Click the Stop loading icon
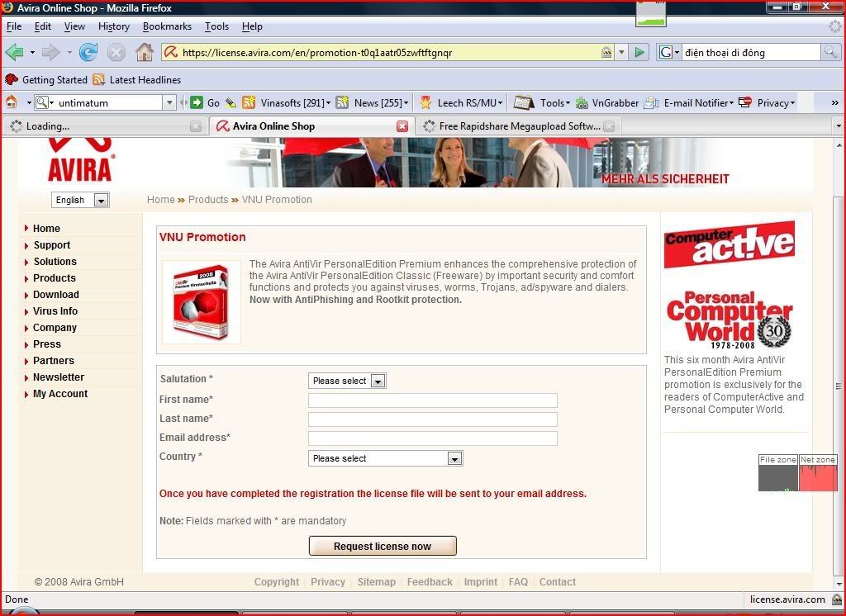The width and height of the screenshot is (846, 616). click(116, 52)
